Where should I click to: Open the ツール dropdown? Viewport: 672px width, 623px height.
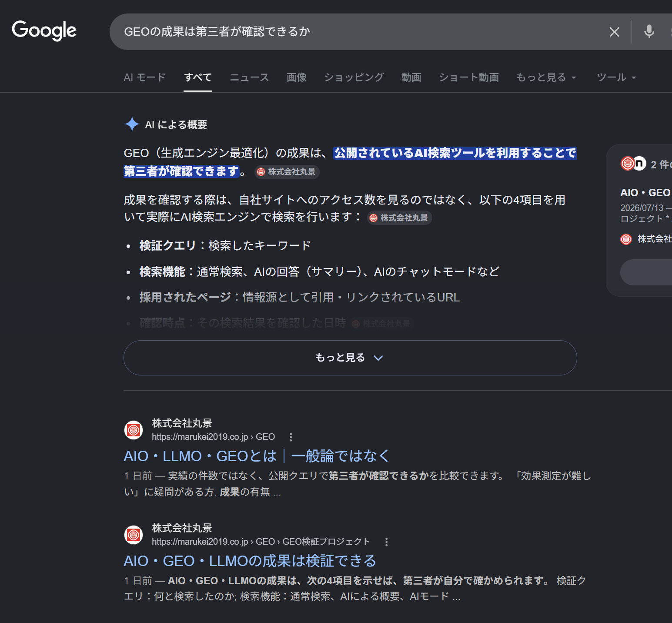pos(616,77)
